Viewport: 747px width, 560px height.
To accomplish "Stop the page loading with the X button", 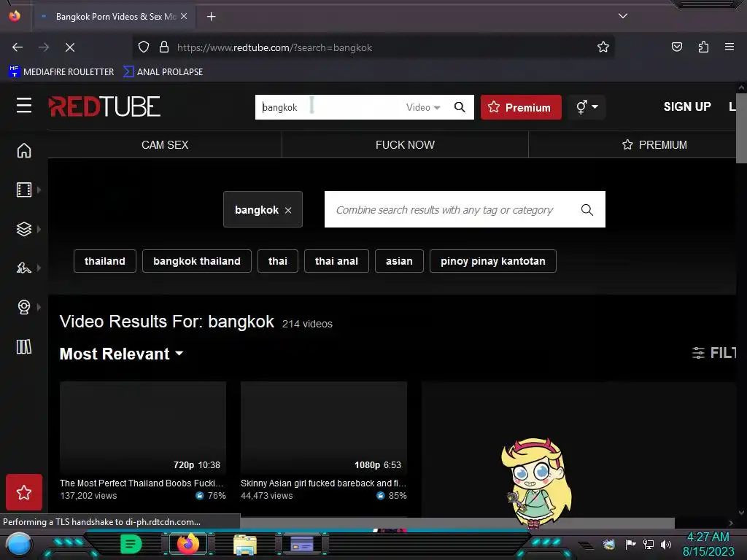I will (x=69, y=47).
